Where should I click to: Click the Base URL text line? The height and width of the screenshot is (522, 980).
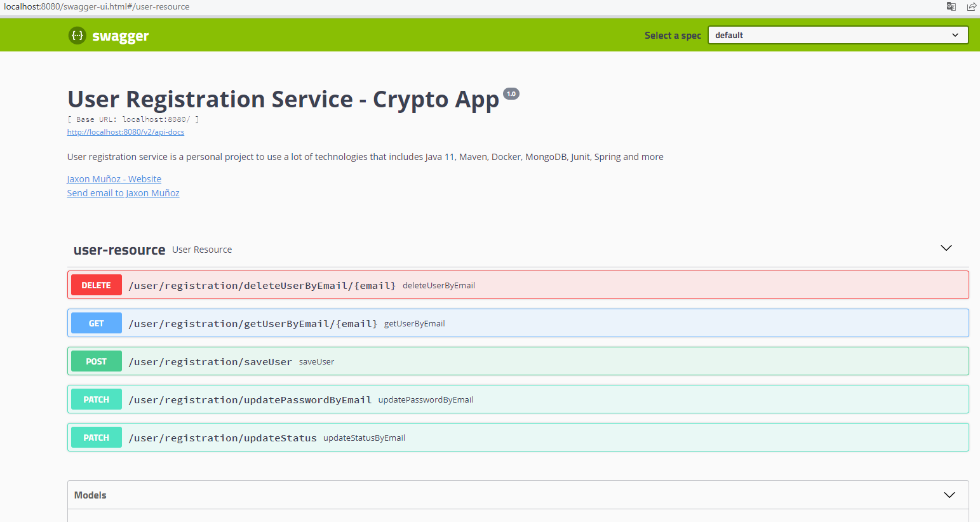coord(133,119)
